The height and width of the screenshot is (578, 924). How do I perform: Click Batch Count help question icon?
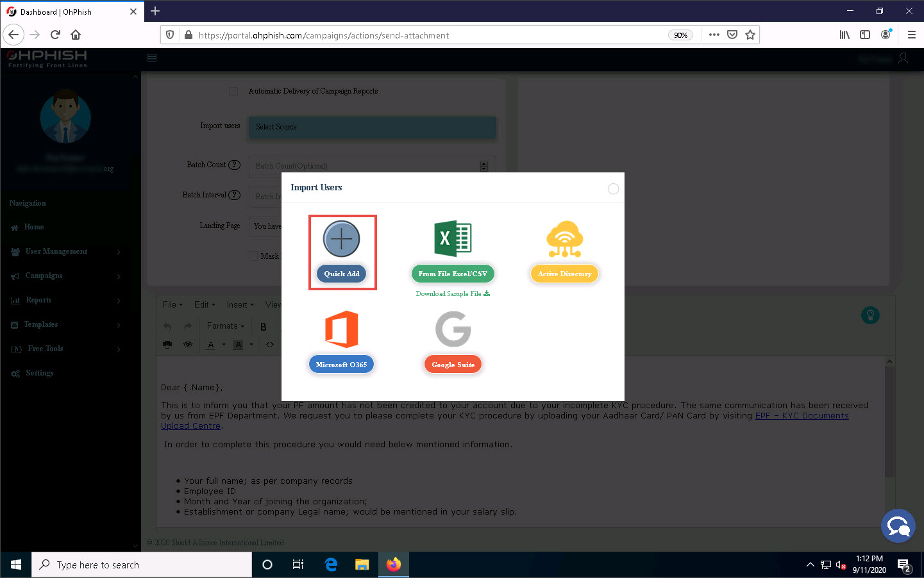[235, 165]
